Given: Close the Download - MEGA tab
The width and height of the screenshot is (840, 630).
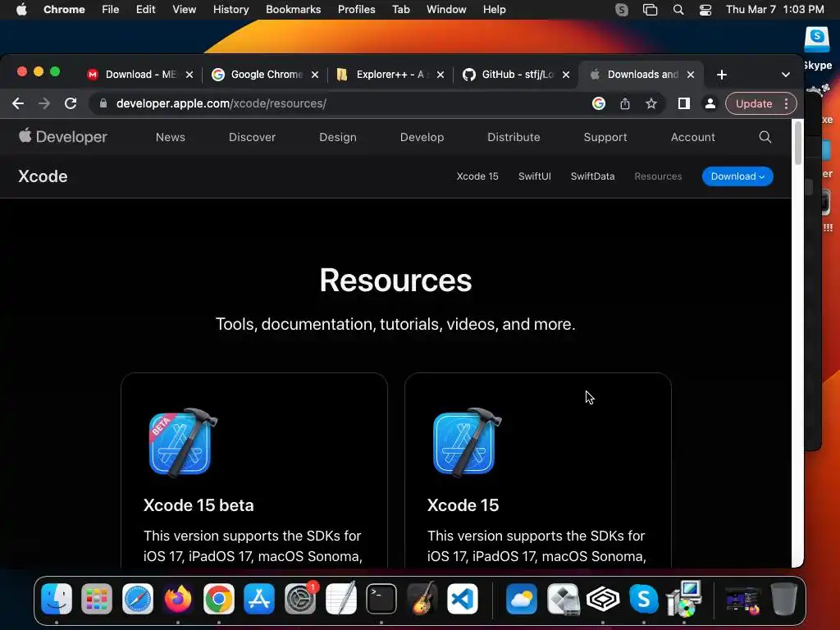Looking at the screenshot, I should [x=189, y=75].
